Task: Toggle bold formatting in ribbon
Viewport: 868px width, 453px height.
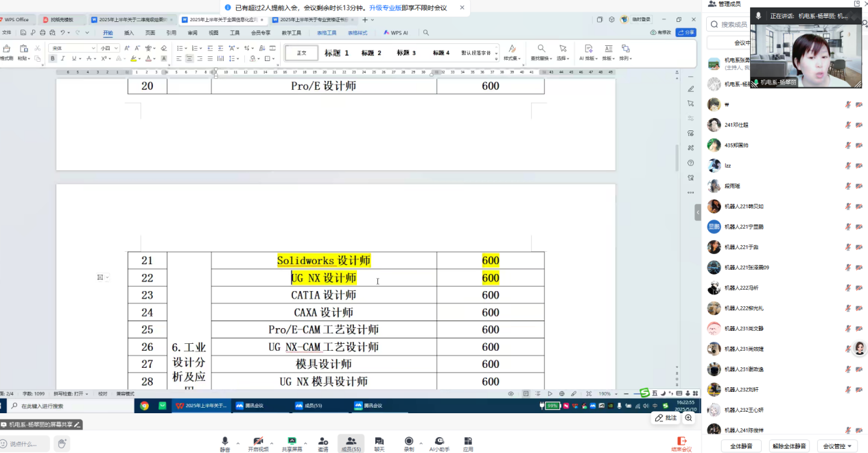Action: (53, 59)
